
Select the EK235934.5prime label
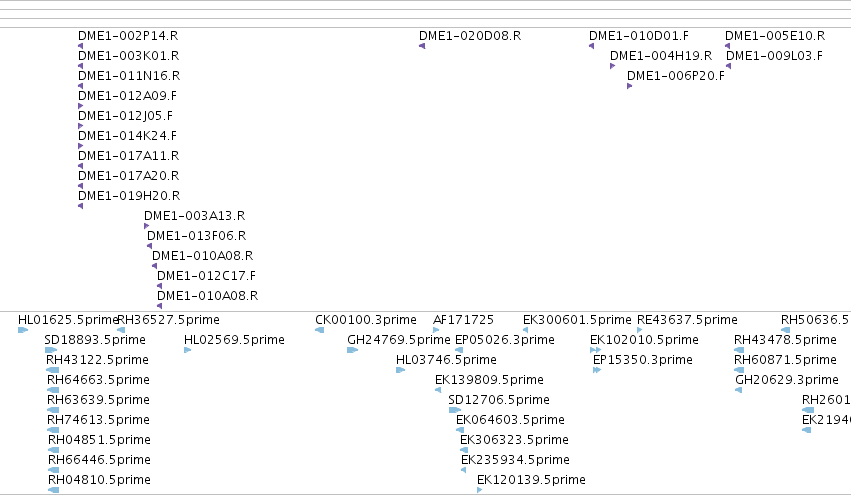pos(515,460)
